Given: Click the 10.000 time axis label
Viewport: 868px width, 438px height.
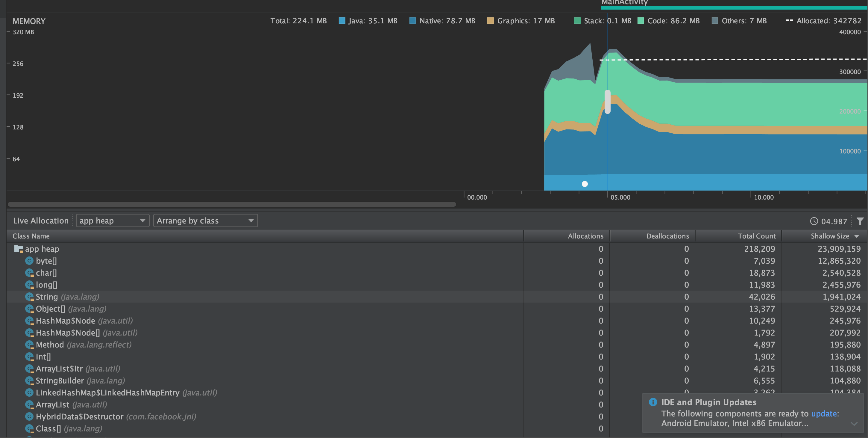Looking at the screenshot, I should click(764, 197).
